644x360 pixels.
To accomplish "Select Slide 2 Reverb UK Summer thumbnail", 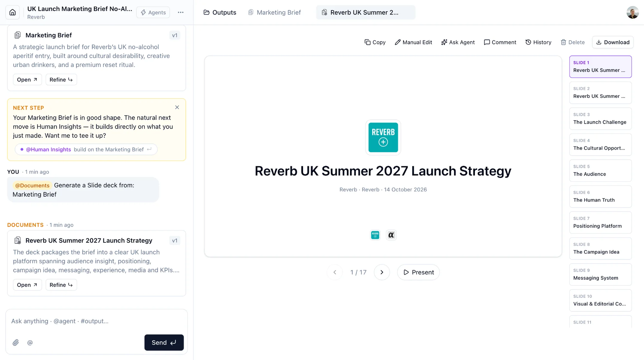I will point(600,92).
